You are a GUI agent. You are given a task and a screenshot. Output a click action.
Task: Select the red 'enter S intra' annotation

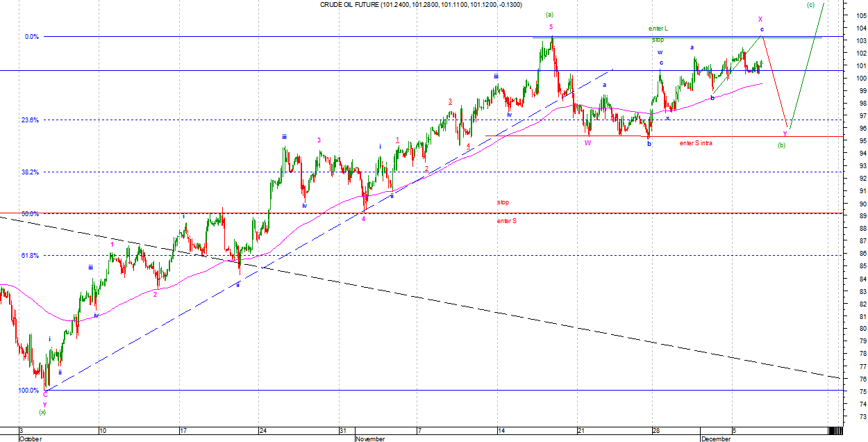(x=696, y=142)
